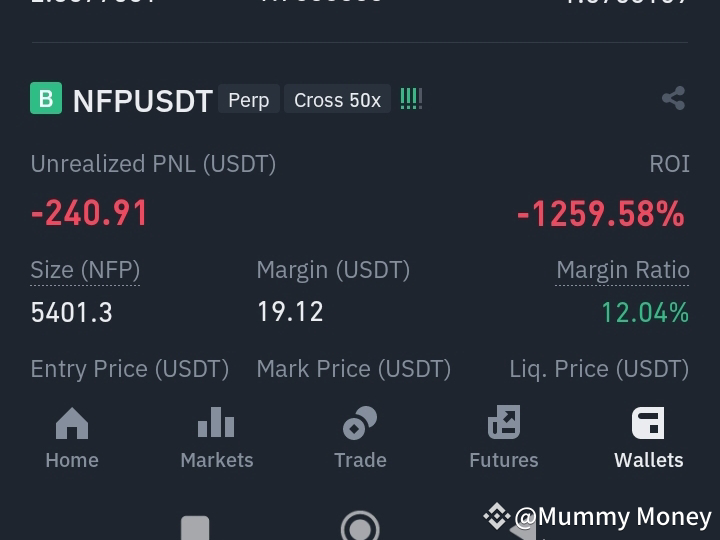Open the Home tab
Image resolution: width=720 pixels, height=540 pixels.
pyautogui.click(x=72, y=438)
